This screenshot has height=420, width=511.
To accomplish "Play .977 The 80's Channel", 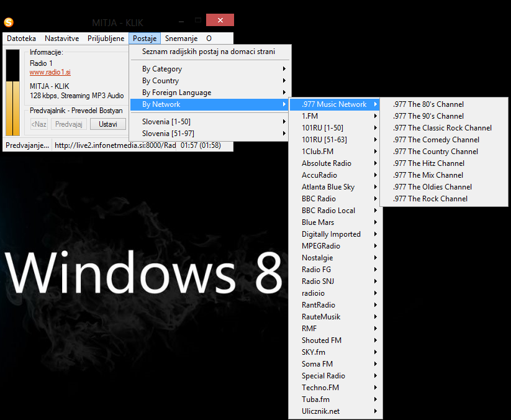I will pos(444,104).
